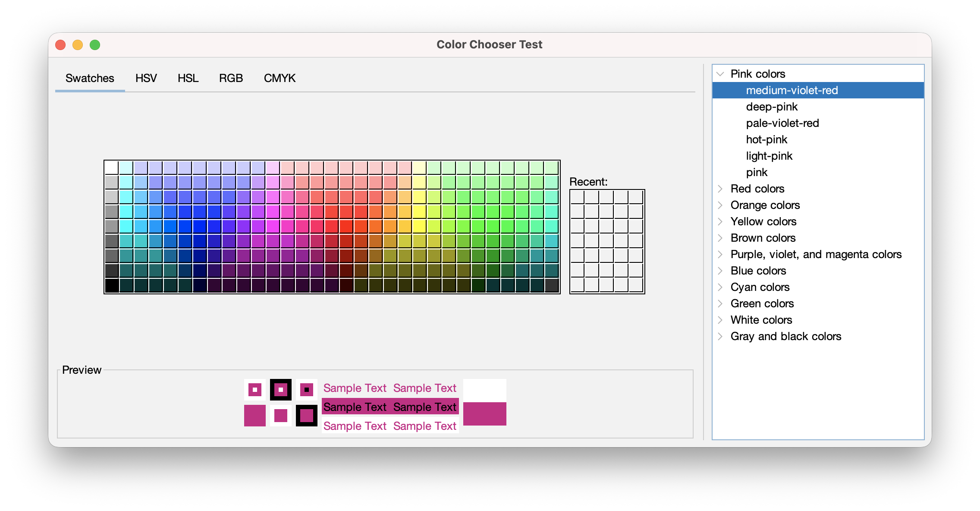Switch to the CMYK tab
The width and height of the screenshot is (980, 511).
[280, 78]
